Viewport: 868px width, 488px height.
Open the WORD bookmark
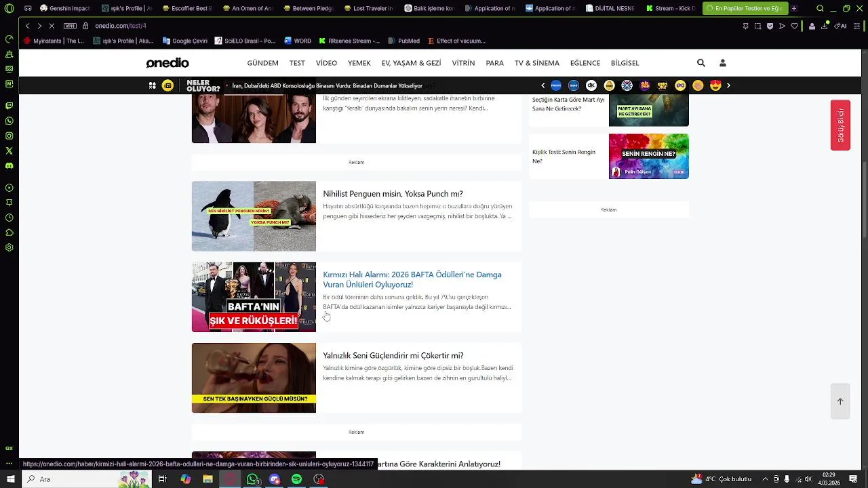(x=298, y=41)
